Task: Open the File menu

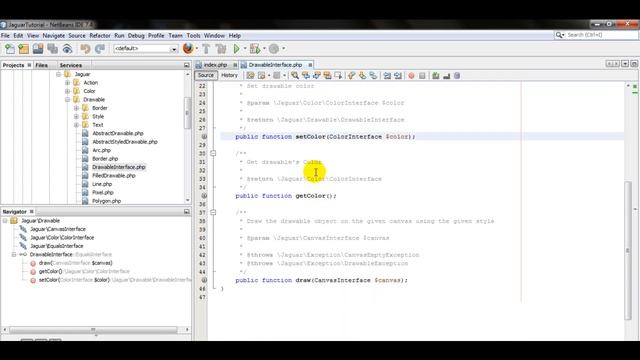Action: click(x=5, y=36)
